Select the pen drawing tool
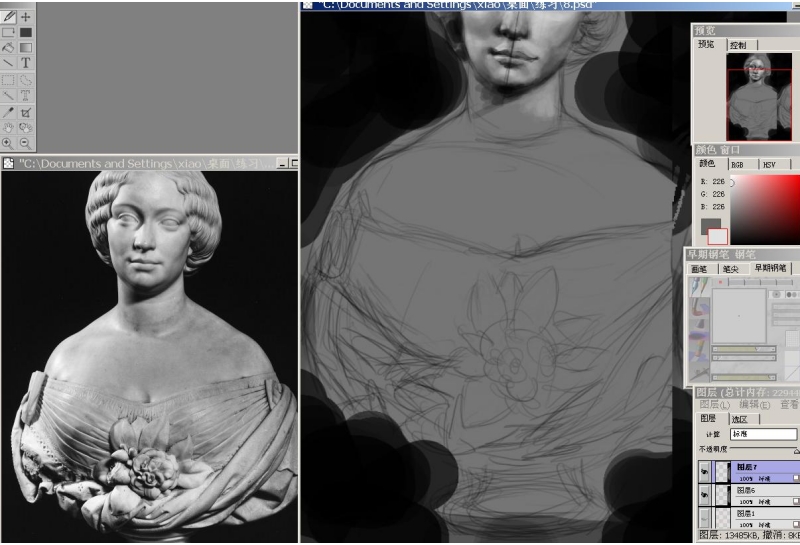This screenshot has width=800, height=545. [x=8, y=17]
